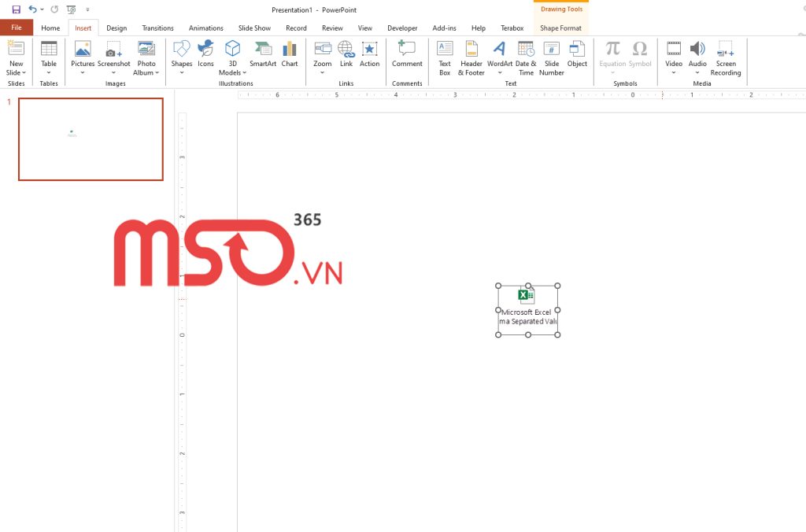Open Customize Quick Access Toolbar arrow
The width and height of the screenshot is (806, 532).
coord(87,9)
